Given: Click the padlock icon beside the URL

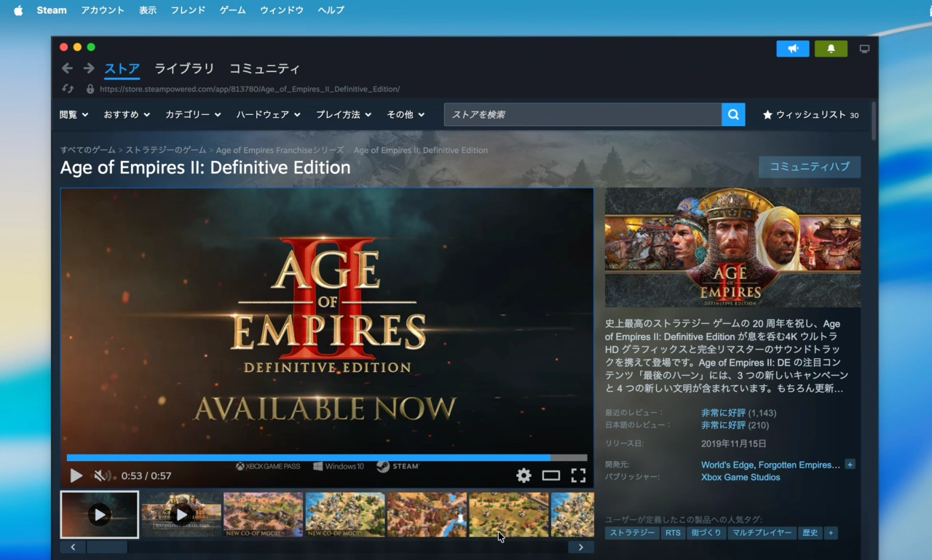Looking at the screenshot, I should click(x=90, y=89).
